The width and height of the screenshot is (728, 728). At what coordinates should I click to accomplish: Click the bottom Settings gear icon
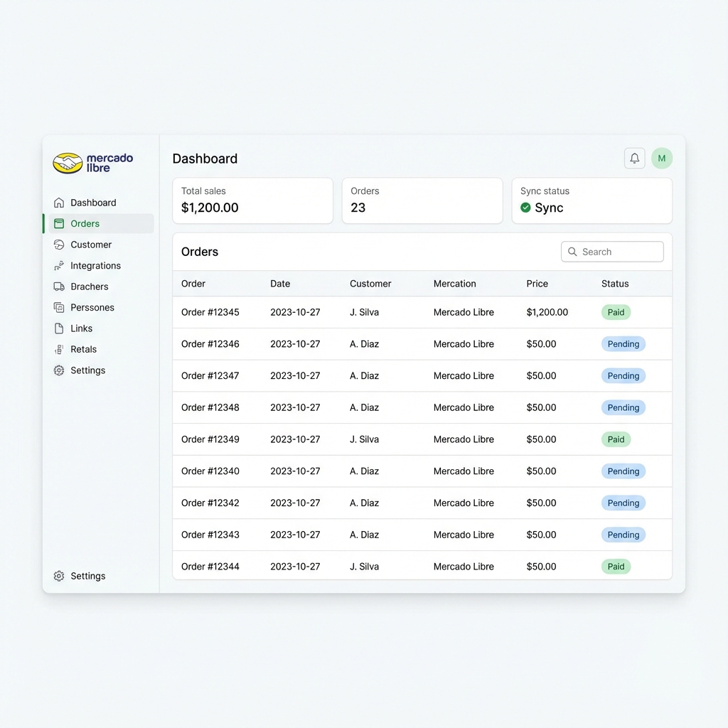[x=59, y=576]
